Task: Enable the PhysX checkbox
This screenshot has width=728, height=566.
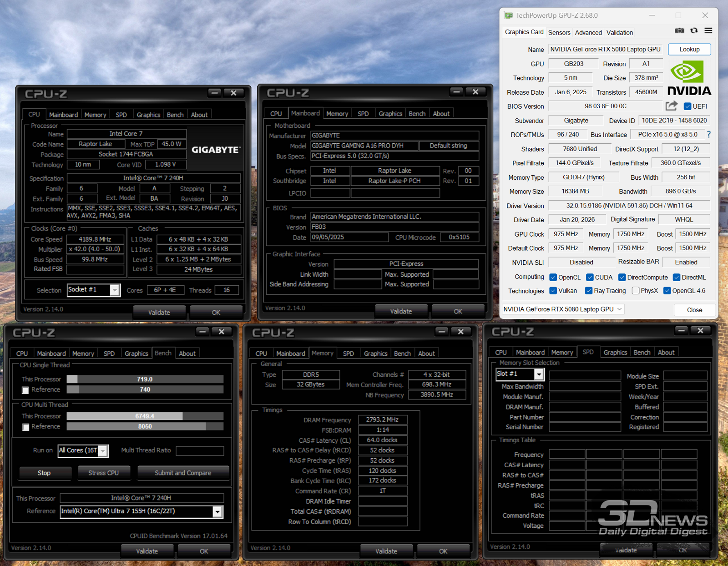Action: [636, 291]
